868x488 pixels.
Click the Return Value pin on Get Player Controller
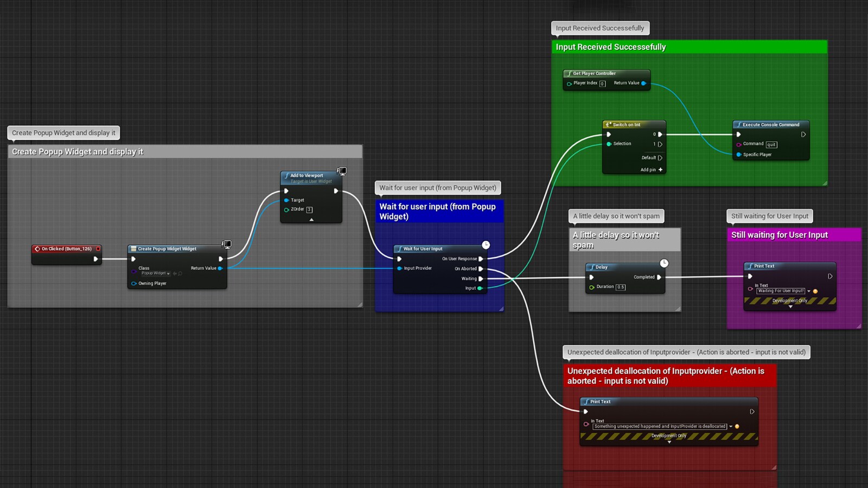pyautogui.click(x=644, y=83)
